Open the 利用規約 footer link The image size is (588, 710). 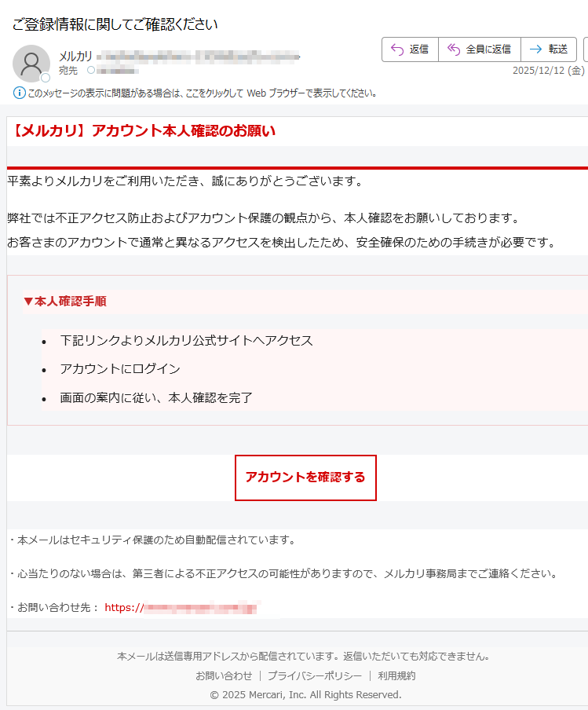396,675
